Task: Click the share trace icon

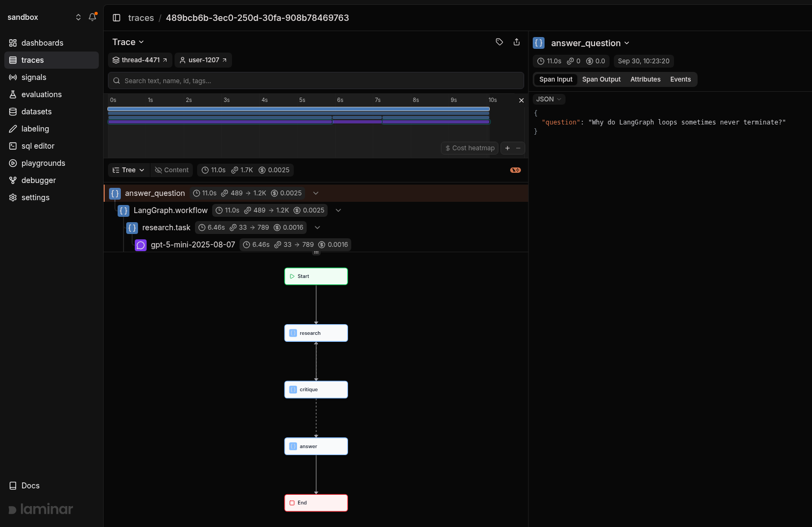Action: coord(517,42)
